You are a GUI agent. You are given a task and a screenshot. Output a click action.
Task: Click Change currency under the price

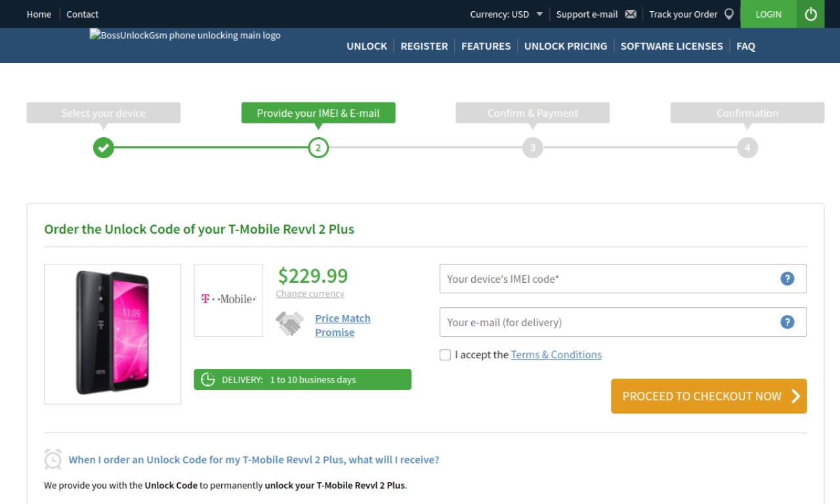(x=310, y=294)
